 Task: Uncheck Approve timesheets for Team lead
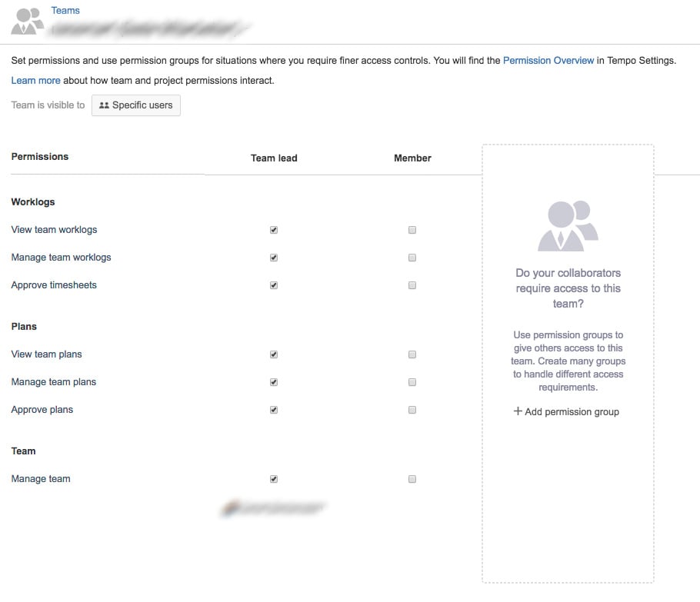click(x=274, y=285)
